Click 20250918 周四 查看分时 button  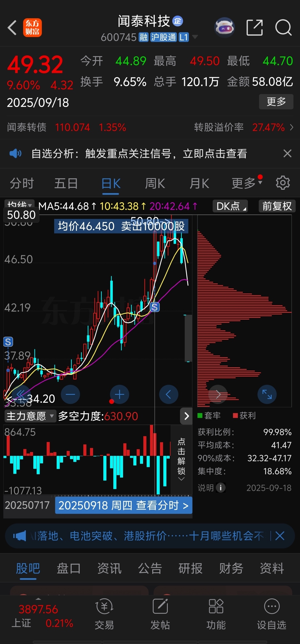[x=124, y=505]
